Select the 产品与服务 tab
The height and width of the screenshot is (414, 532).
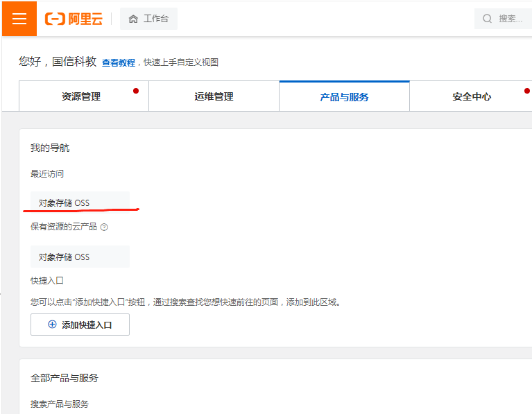point(344,96)
